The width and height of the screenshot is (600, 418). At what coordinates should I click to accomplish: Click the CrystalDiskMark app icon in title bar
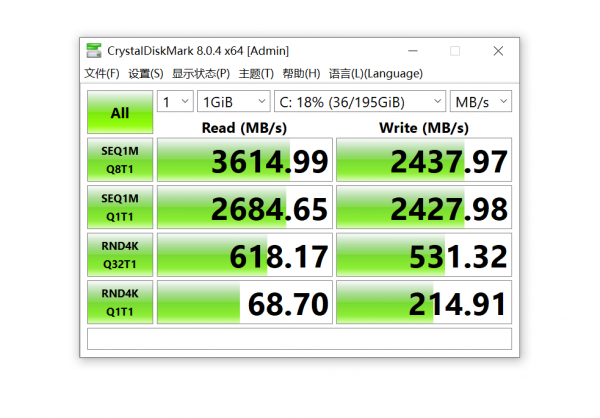click(94, 50)
